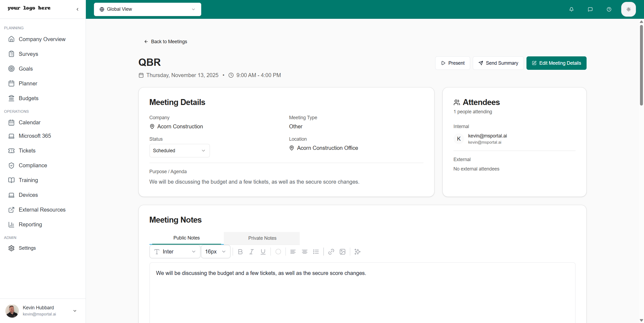Open the chat icon in the top bar
The height and width of the screenshot is (323, 644).
point(590,9)
